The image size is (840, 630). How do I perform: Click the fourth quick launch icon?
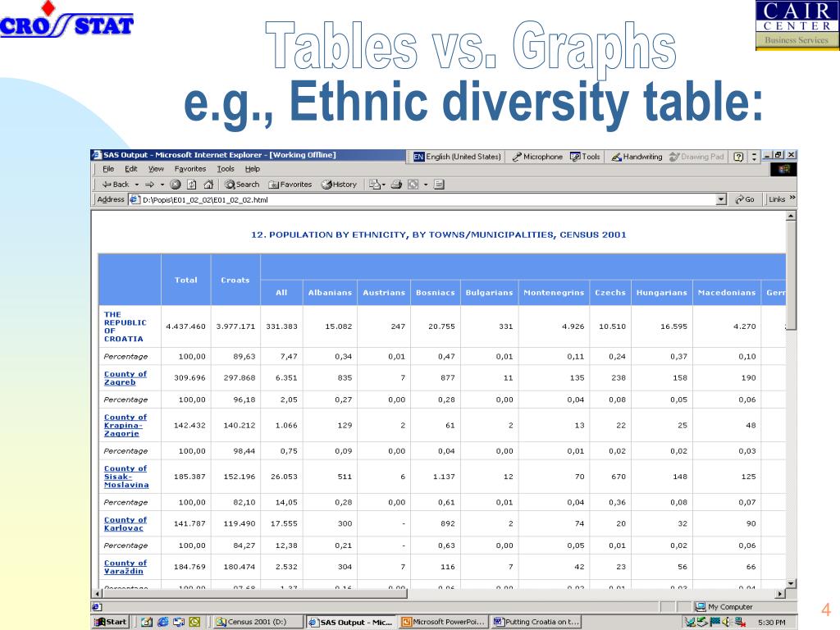pos(194,622)
